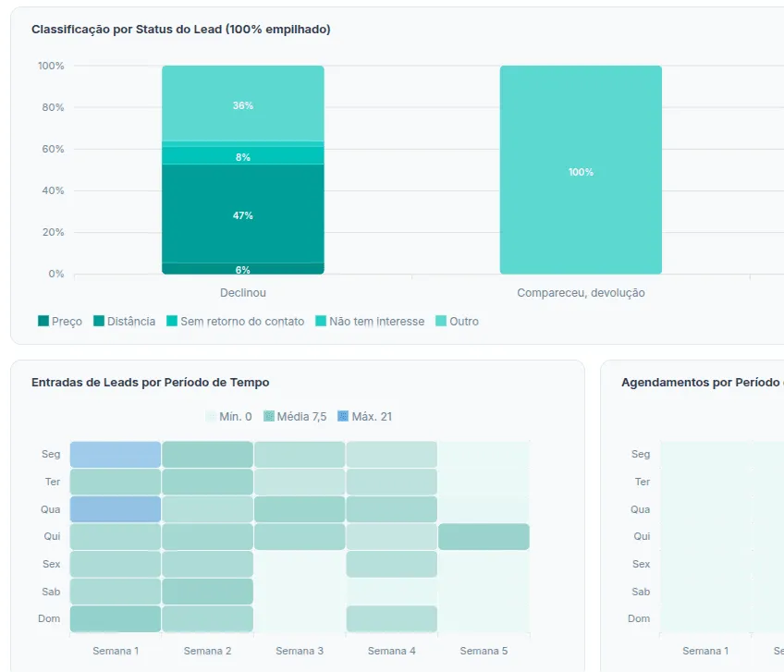Select the Dom cell in Semana 4
Viewport: 784px width, 672px height.
click(x=391, y=619)
